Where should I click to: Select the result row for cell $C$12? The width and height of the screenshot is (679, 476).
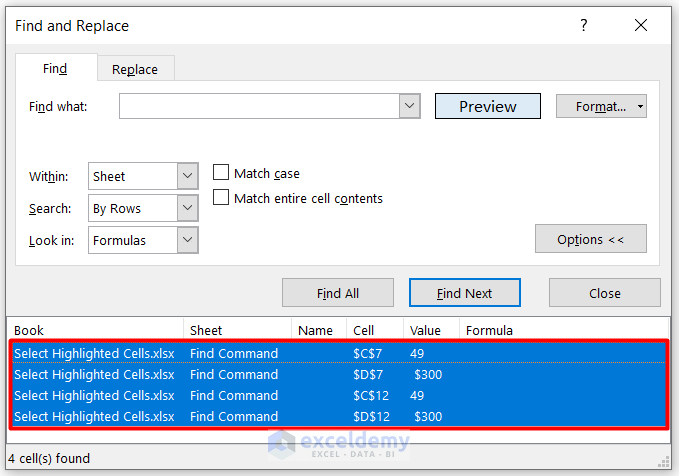[x=339, y=395]
